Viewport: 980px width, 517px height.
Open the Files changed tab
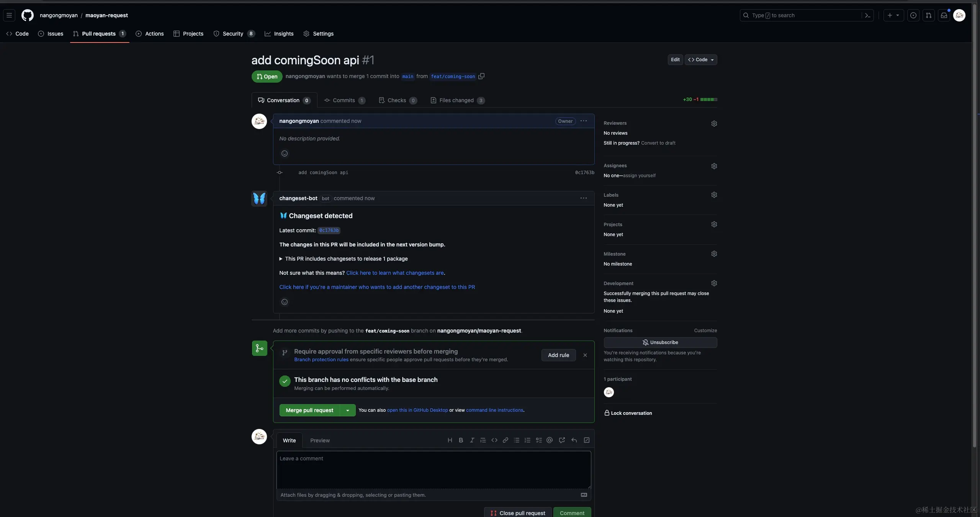[457, 100]
